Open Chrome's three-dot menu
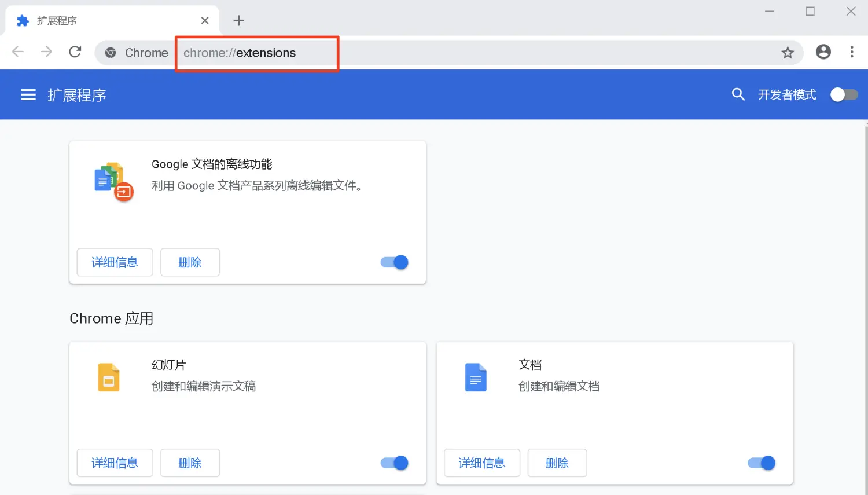This screenshot has width=868, height=495. click(852, 52)
